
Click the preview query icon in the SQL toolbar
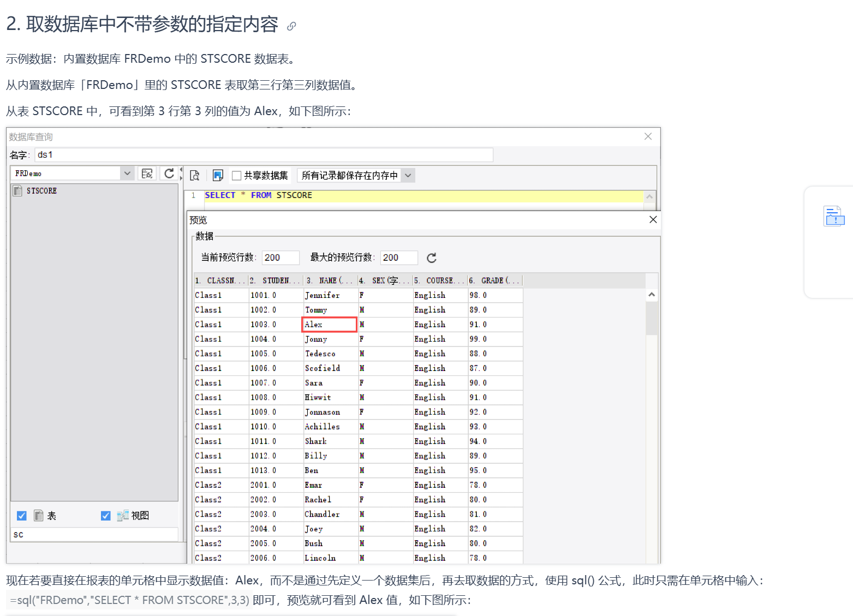coord(194,175)
